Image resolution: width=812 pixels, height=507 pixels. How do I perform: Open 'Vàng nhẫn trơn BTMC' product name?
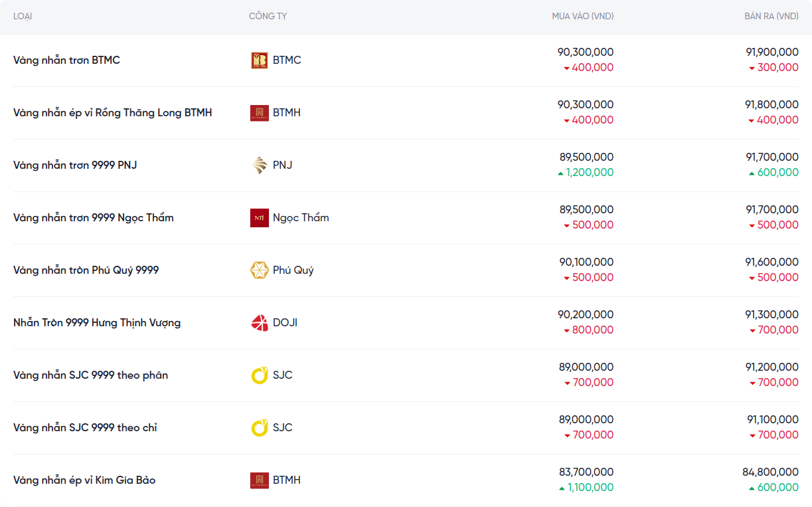(x=66, y=60)
